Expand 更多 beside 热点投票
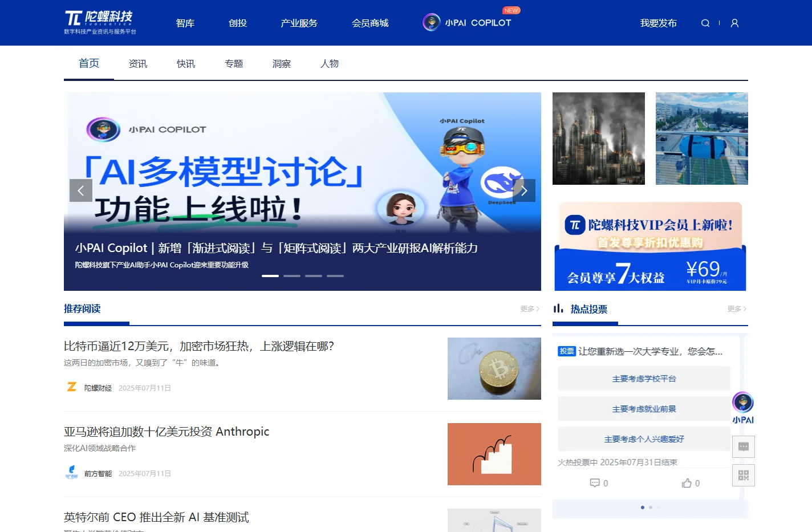 tap(737, 308)
